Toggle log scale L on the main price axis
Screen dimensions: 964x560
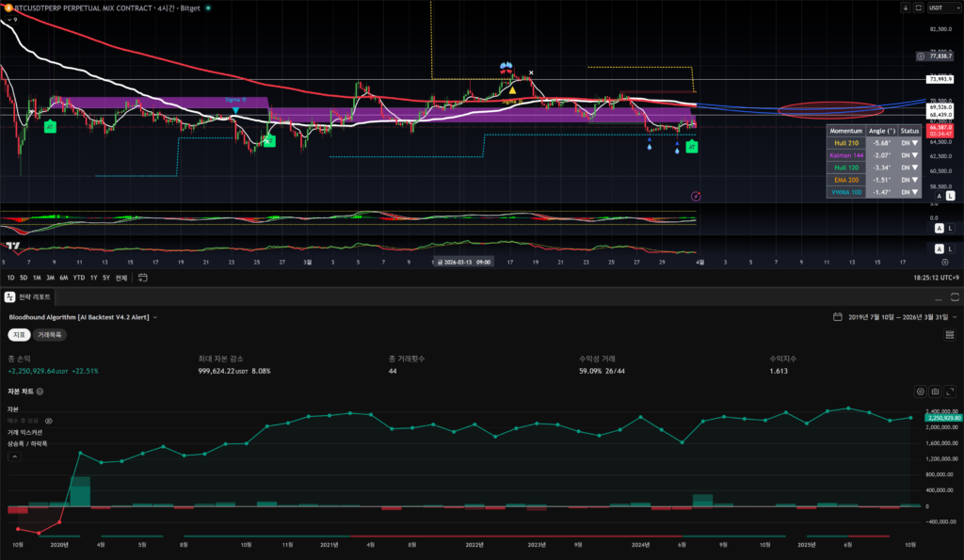pos(950,195)
